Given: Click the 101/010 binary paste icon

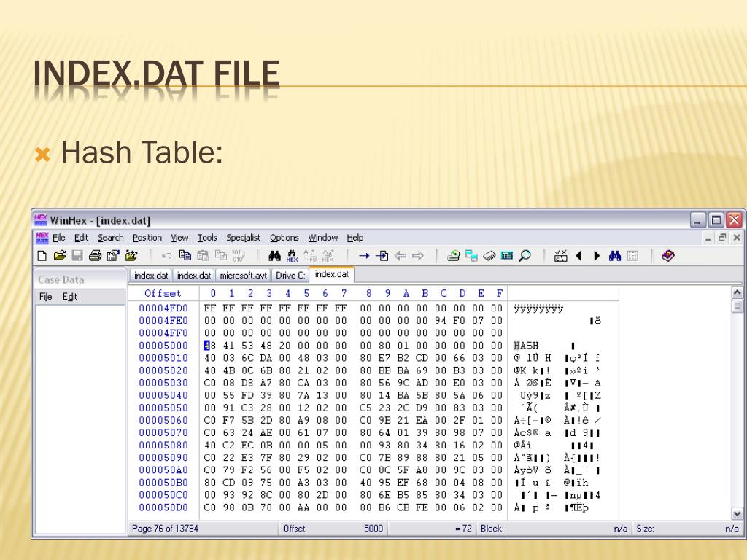Looking at the screenshot, I should (x=239, y=256).
